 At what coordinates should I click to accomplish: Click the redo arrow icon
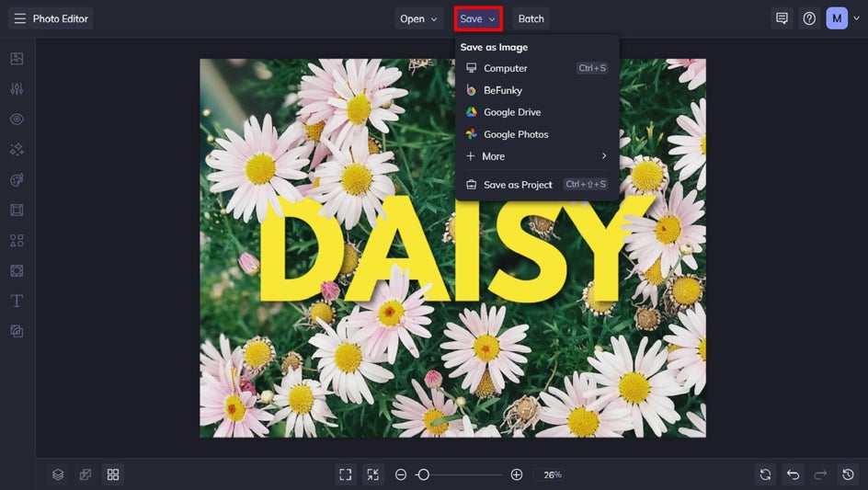pyautogui.click(x=820, y=474)
